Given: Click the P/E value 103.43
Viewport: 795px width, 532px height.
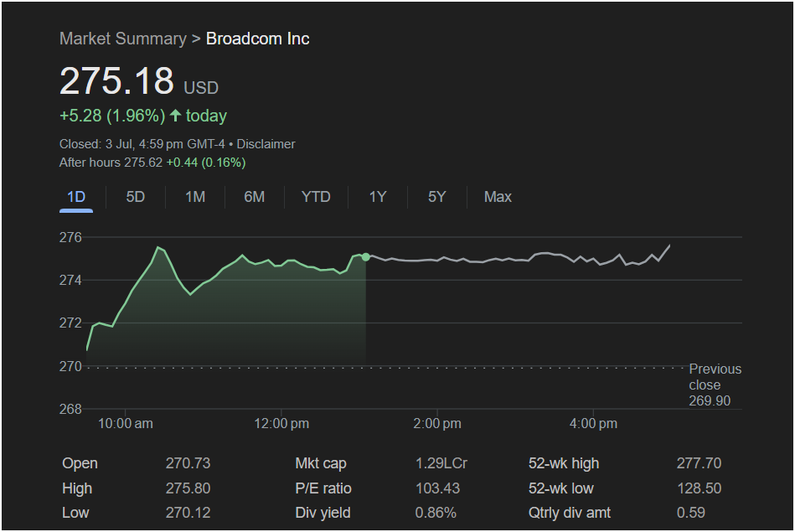Looking at the screenshot, I should pyautogui.click(x=437, y=488).
